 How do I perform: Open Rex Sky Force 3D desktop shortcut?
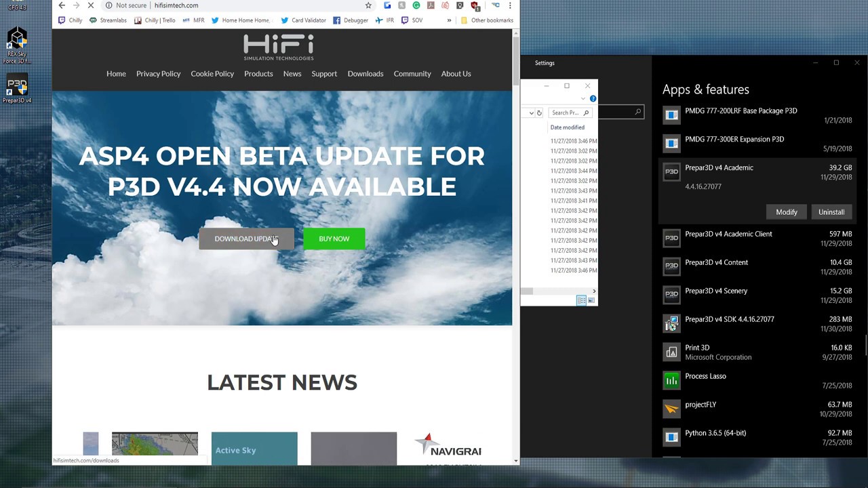point(17,46)
